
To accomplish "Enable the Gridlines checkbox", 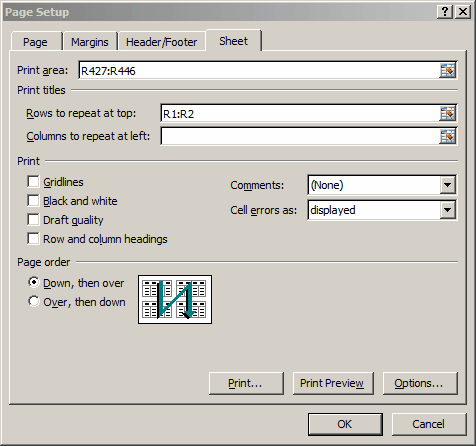I will point(33,182).
